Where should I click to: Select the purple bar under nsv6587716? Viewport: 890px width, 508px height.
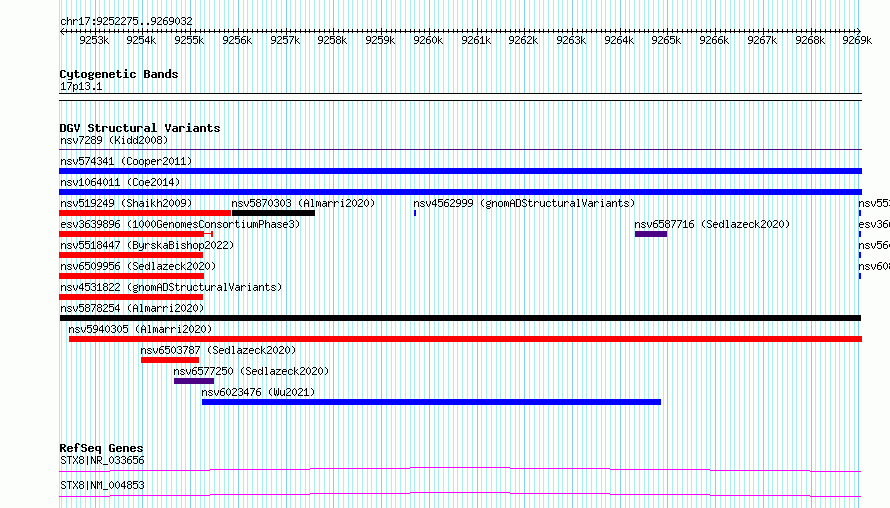click(x=651, y=234)
